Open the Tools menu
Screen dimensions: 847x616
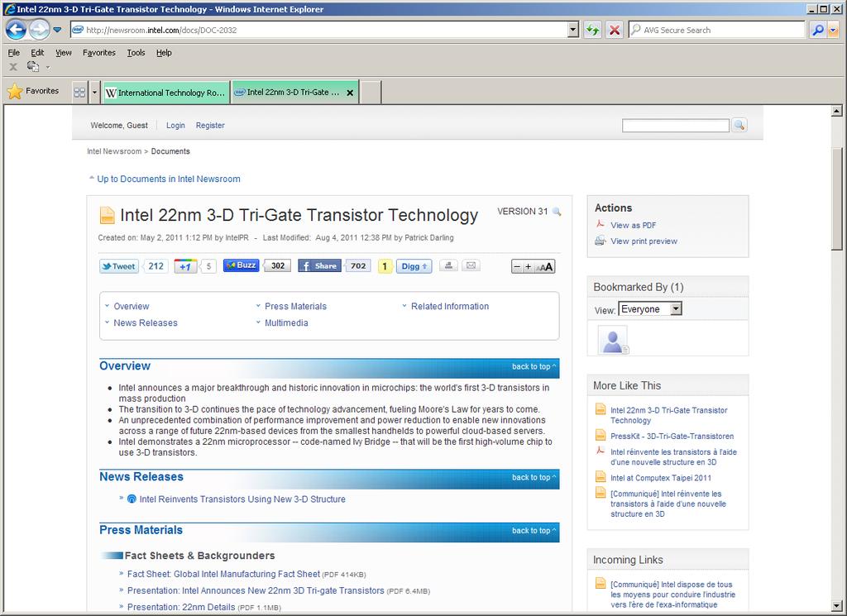click(x=136, y=52)
